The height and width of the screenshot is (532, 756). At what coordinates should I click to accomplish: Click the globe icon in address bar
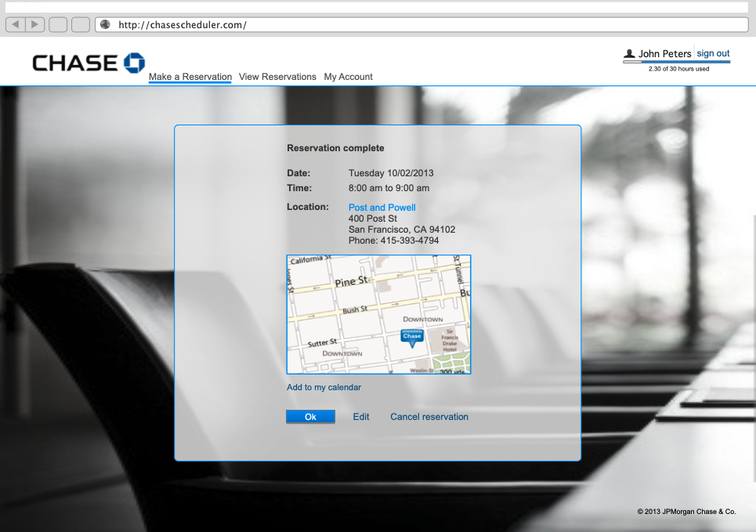click(105, 24)
